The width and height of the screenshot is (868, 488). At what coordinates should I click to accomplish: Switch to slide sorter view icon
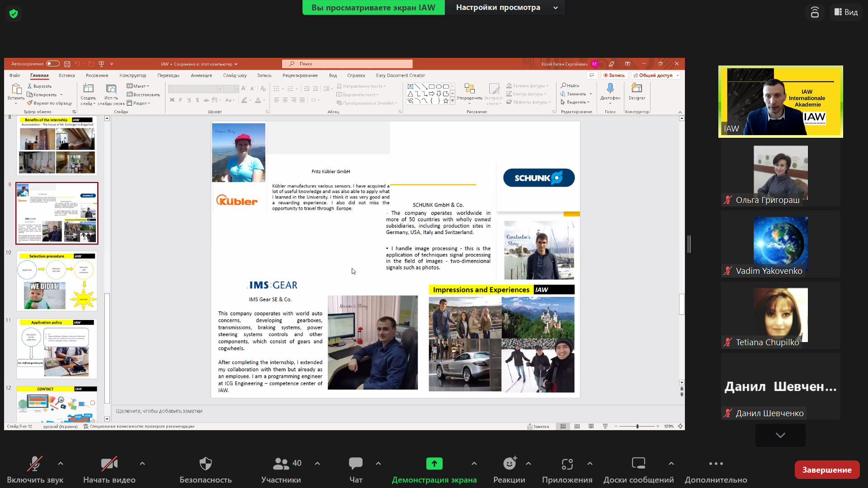click(577, 426)
